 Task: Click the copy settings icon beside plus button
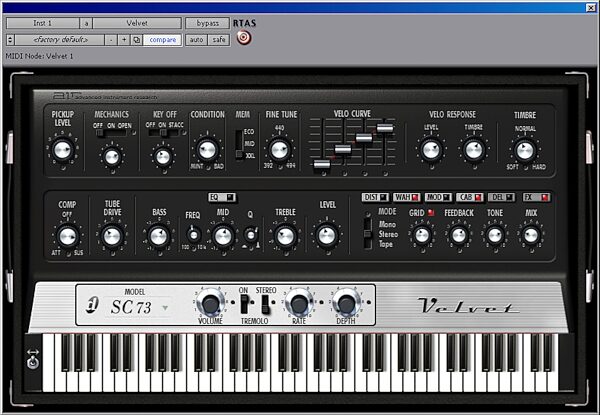[137, 40]
